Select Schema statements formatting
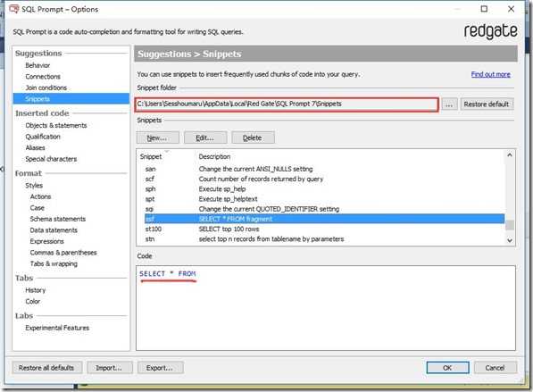533x392 pixels. [58, 219]
